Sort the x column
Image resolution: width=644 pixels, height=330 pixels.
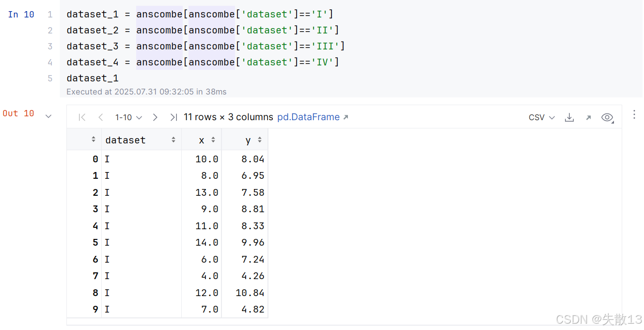pyautogui.click(x=213, y=140)
